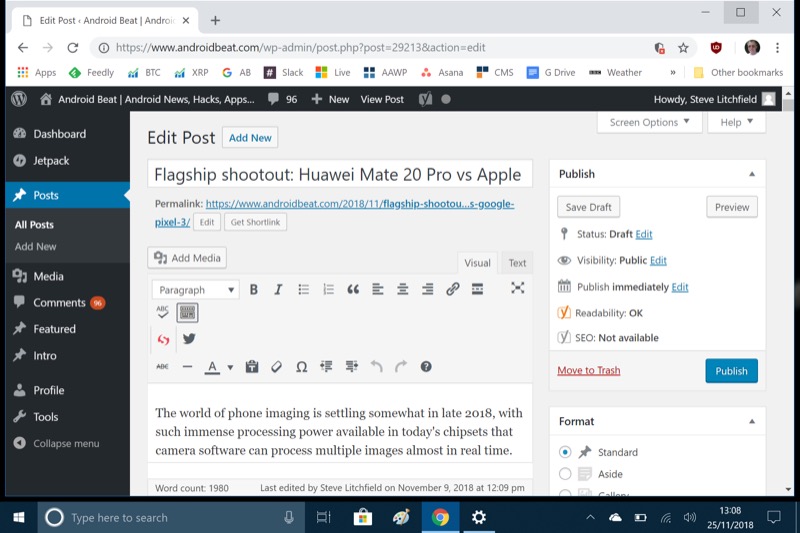Redo editor change

coord(401,366)
